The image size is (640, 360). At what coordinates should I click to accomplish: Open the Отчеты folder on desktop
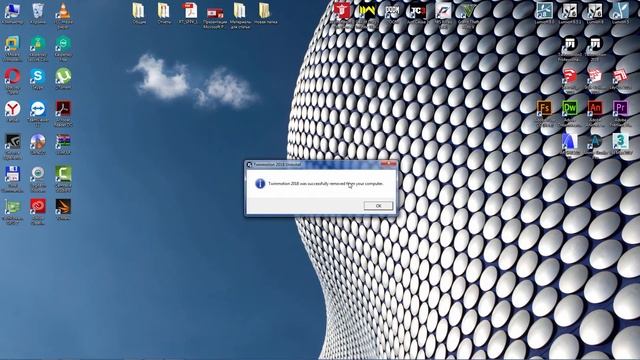click(x=164, y=13)
